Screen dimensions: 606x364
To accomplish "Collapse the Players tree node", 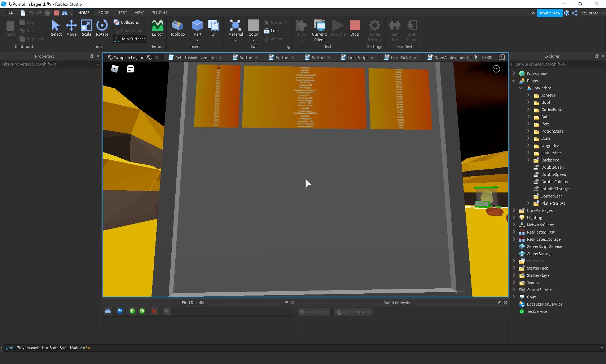I will pos(514,81).
